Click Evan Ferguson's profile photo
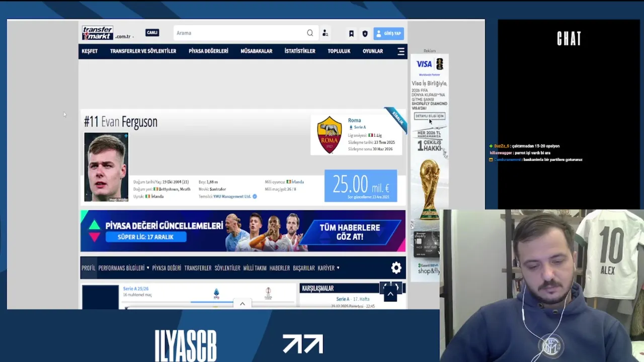Image resolution: width=644 pixels, height=362 pixels. coord(106,167)
